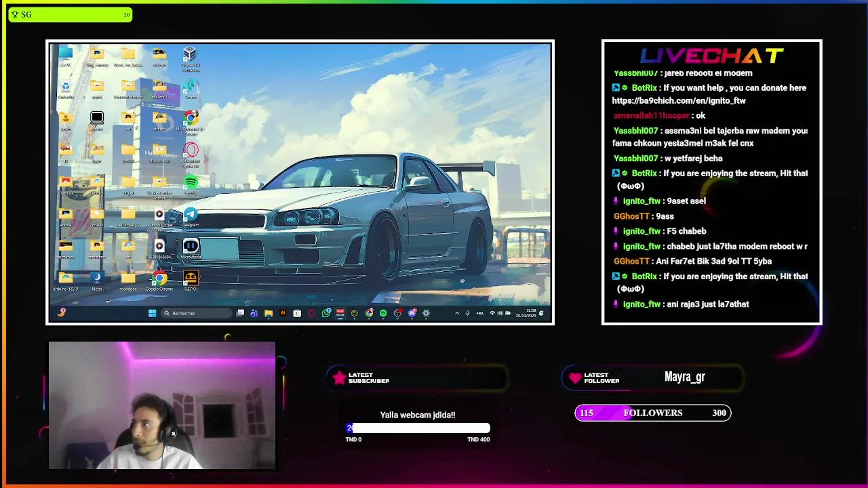The image size is (868, 488).
Task: Open Microsoft Store from the taskbar
Action: [297, 313]
